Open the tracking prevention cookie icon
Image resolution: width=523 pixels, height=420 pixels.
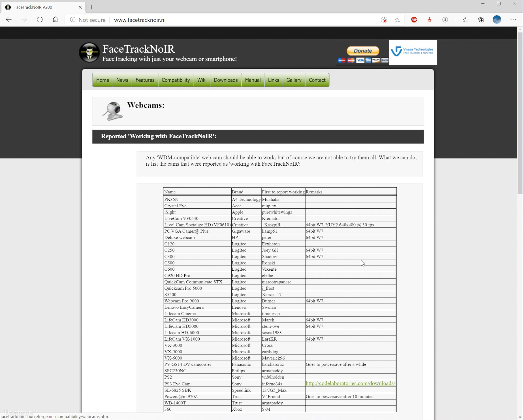pos(384,20)
